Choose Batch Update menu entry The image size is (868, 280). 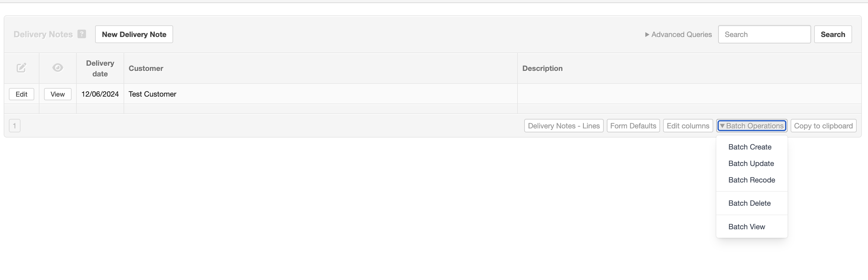click(751, 164)
